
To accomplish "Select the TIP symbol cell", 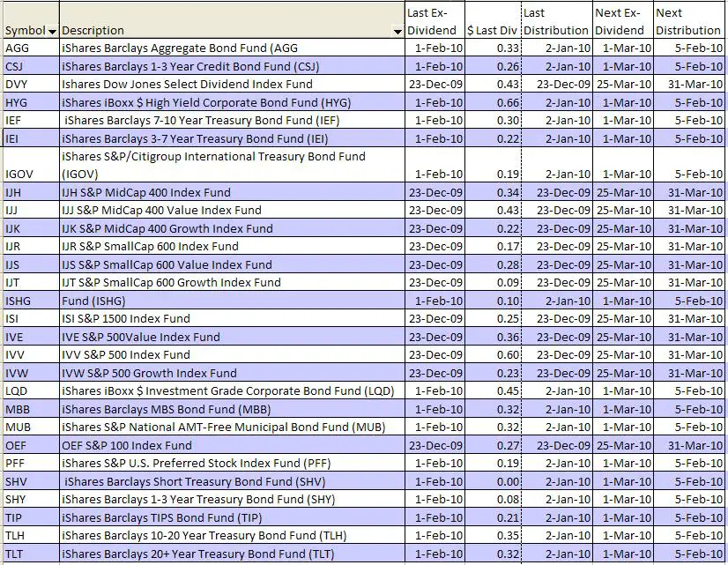I will [x=31, y=517].
